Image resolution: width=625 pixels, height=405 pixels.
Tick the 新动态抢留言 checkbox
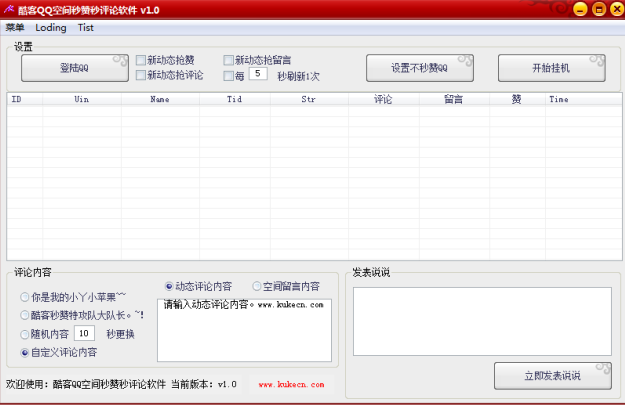tap(229, 60)
